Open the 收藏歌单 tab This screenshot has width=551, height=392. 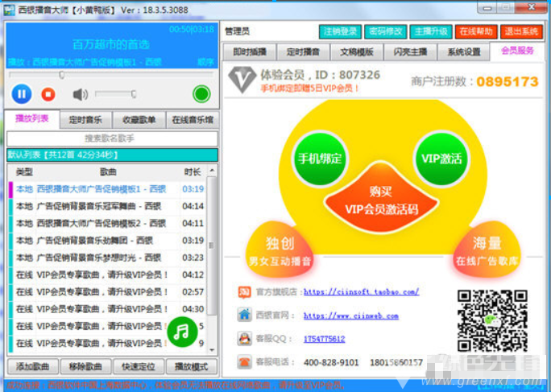(x=139, y=120)
